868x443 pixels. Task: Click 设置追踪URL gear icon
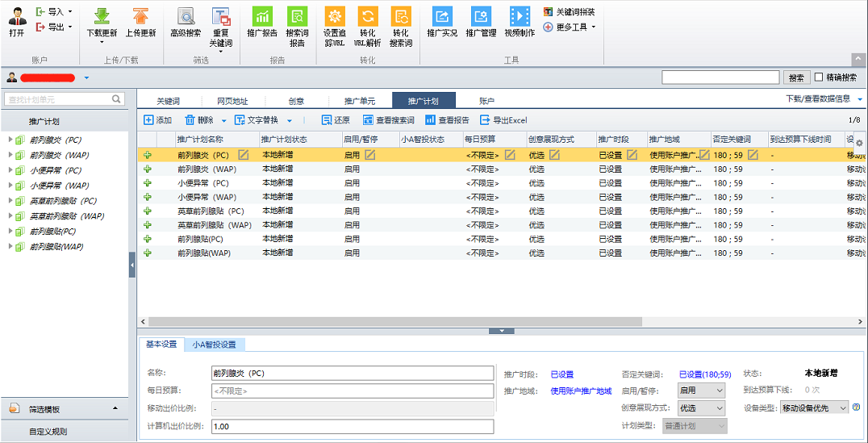tap(335, 15)
